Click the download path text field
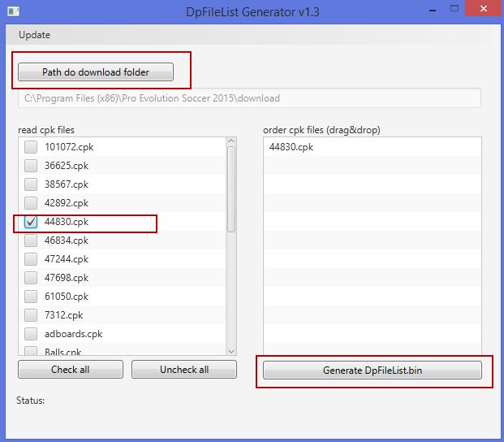Screen dimensions: 504x442 click(249, 98)
